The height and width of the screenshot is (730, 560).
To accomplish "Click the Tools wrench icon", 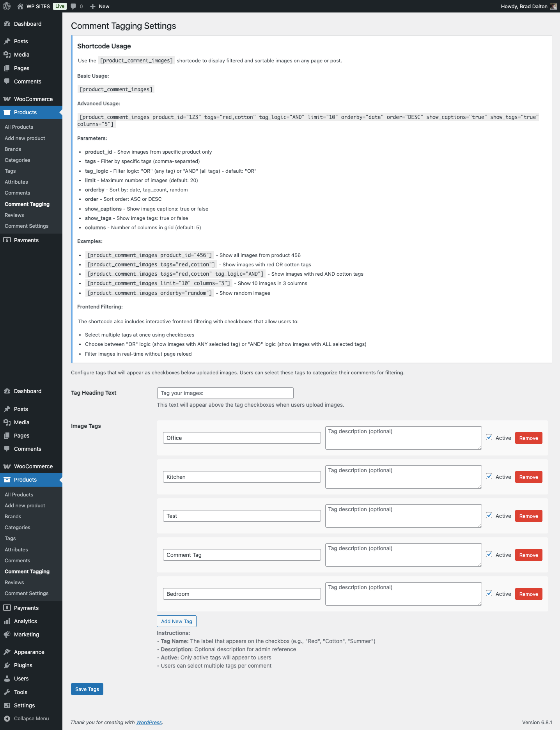I will (x=7, y=692).
